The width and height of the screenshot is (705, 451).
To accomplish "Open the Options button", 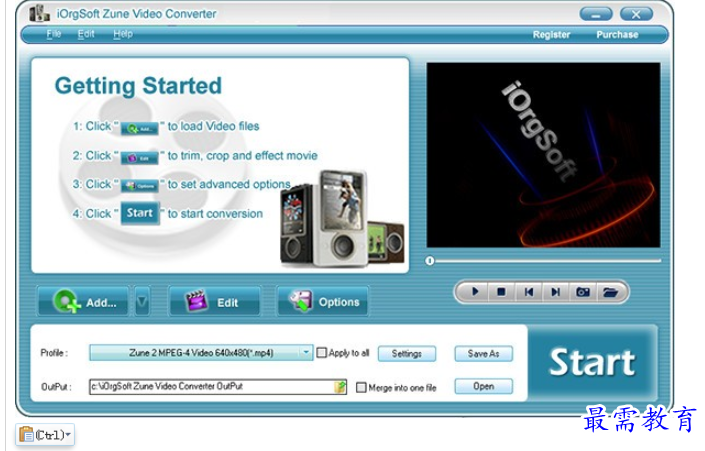I will click(x=323, y=301).
